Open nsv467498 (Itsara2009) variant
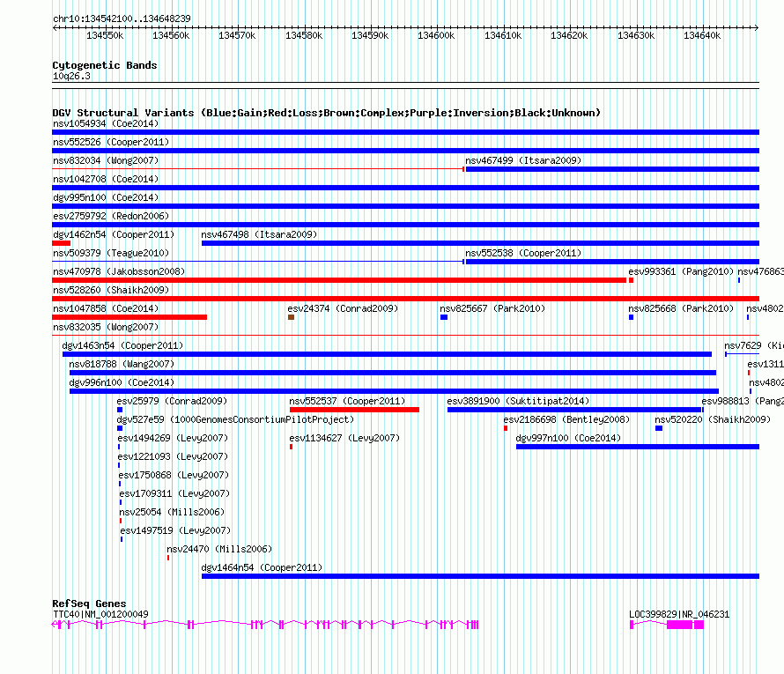The height and width of the screenshot is (674, 784). tap(259, 234)
